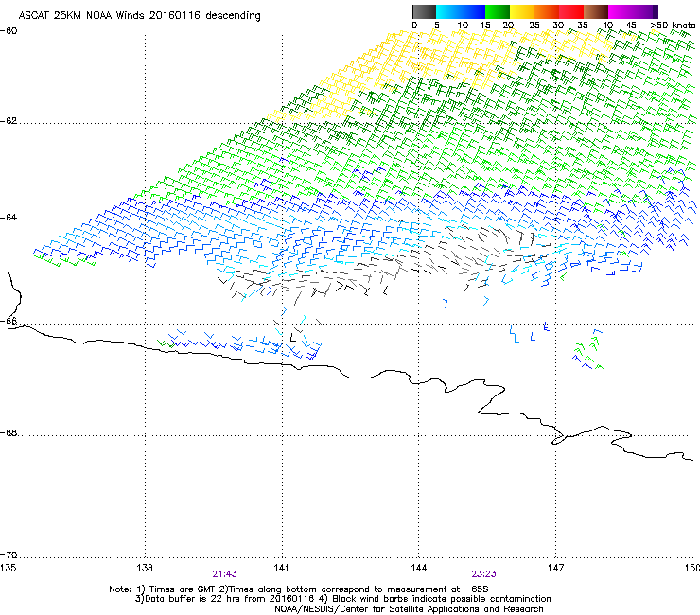Viewport: 700px width, 615px height.
Task: Click the latitude label -70
Action: coord(9,555)
